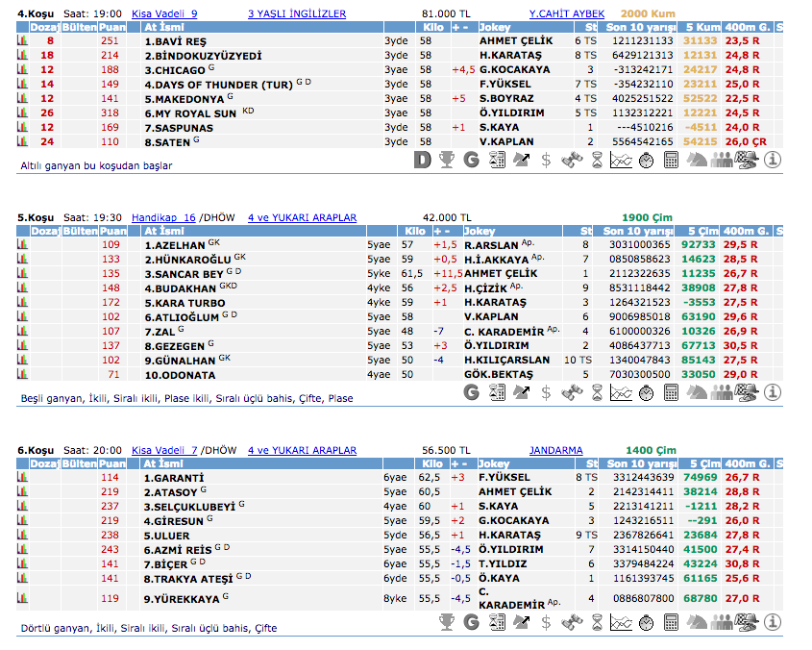Click the 'Jokey' column header in race 5
812x650 pixels.
click(x=480, y=232)
